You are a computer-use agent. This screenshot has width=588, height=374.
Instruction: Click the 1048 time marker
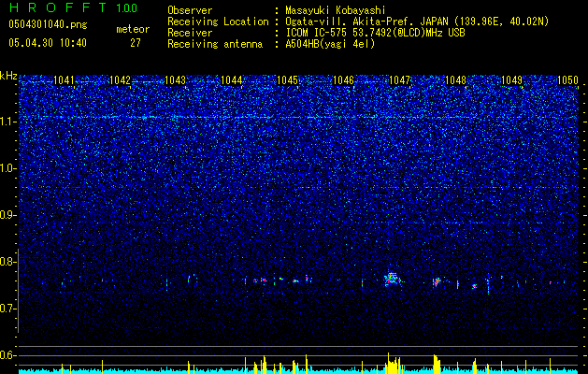pos(455,80)
